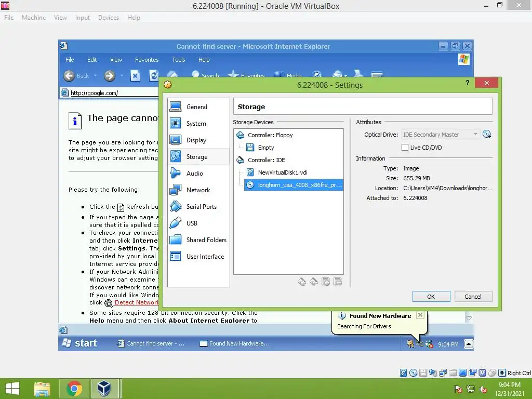The width and height of the screenshot is (532, 399).
Task: Open the Audio settings category
Action: (x=198, y=174)
